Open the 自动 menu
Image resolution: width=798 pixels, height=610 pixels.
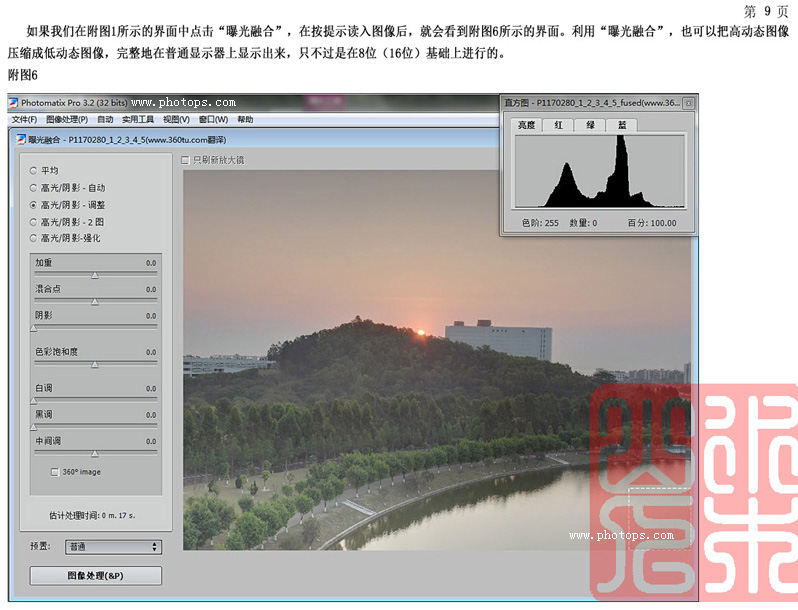tap(105, 120)
